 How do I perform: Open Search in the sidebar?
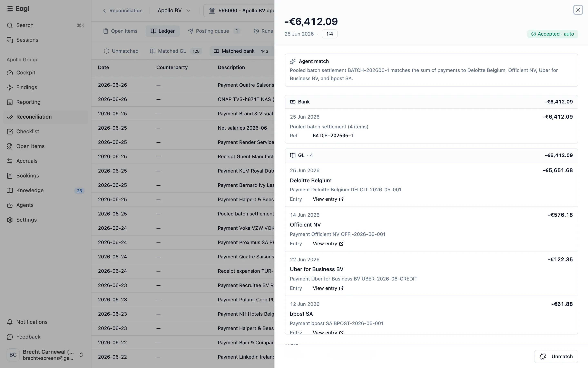tap(46, 25)
